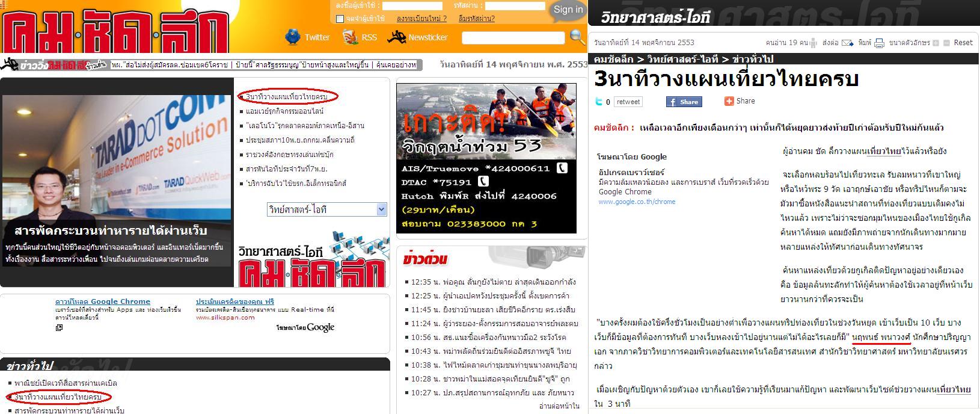Viewport: 980px width, 414px height.
Task: Click the envelope forward (ส่งต่อ) icon
Action: tap(847, 43)
